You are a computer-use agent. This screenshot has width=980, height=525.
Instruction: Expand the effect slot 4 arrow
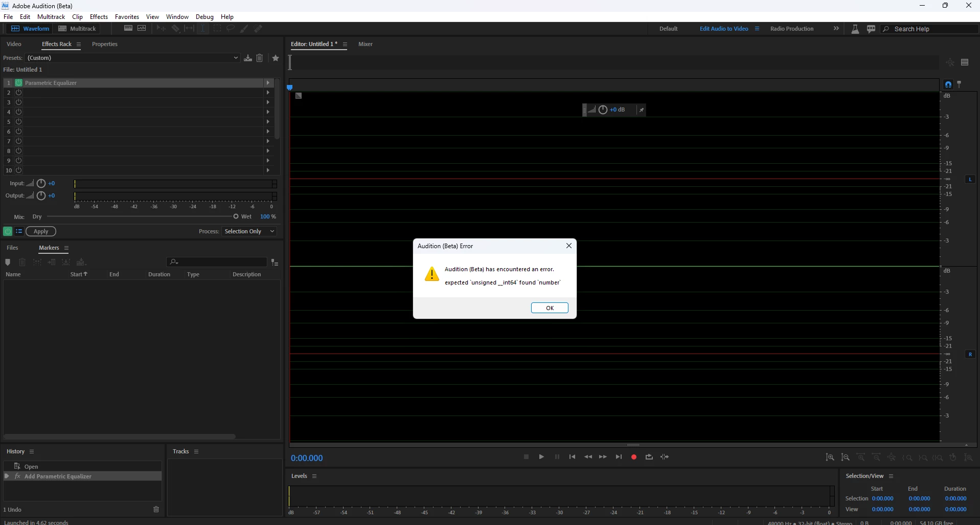click(268, 112)
